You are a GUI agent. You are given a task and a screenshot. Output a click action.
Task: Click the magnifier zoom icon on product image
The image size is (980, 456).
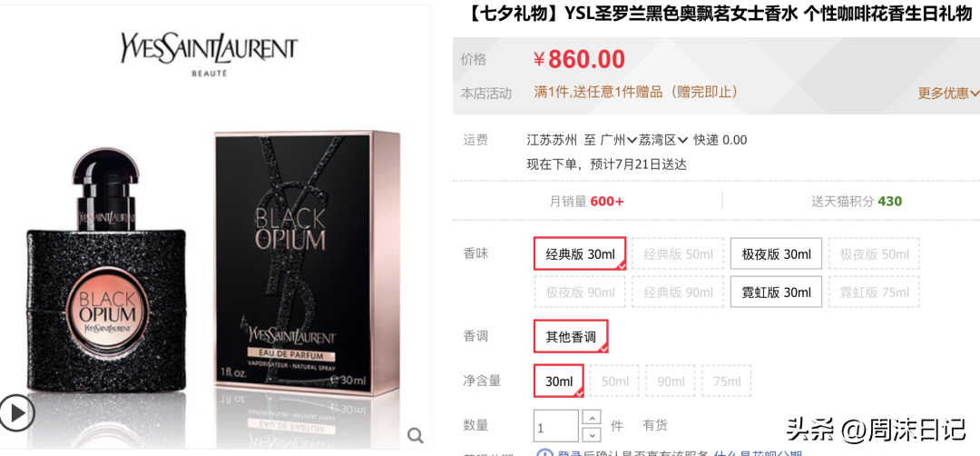[x=415, y=435]
